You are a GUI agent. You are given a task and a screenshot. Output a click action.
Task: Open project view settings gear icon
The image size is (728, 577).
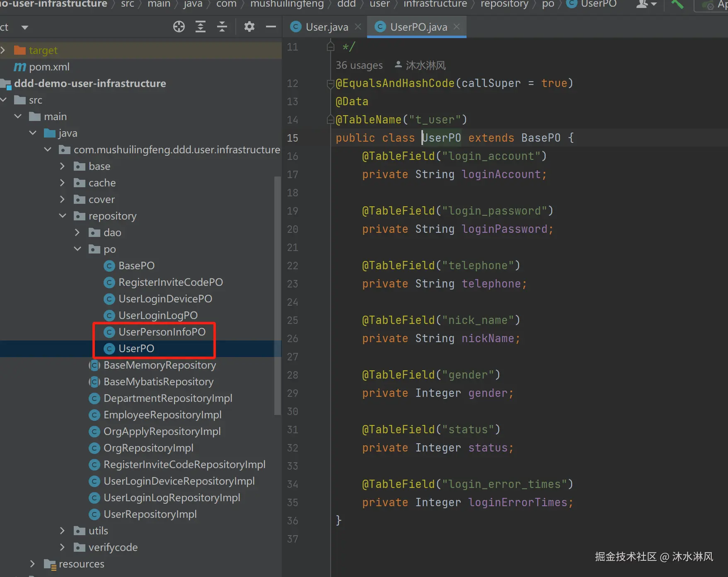(249, 27)
